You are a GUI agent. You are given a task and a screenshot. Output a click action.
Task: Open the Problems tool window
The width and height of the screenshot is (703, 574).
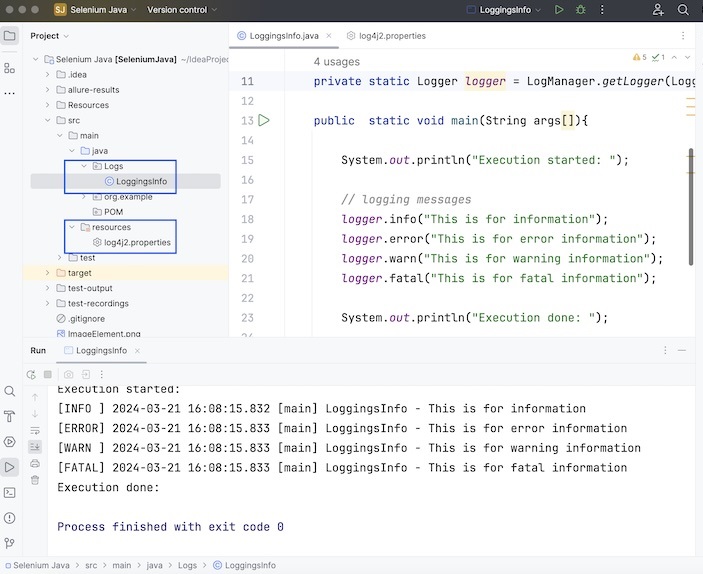[x=10, y=517]
